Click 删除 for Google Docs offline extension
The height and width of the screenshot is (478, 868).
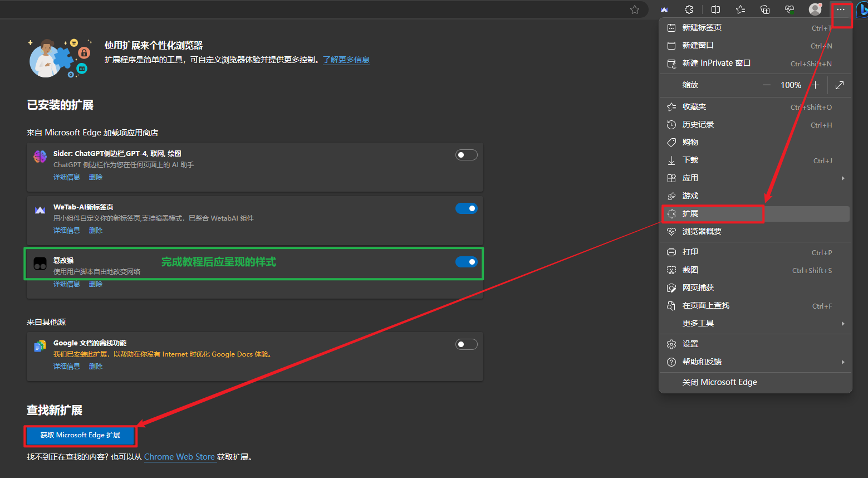click(x=96, y=367)
